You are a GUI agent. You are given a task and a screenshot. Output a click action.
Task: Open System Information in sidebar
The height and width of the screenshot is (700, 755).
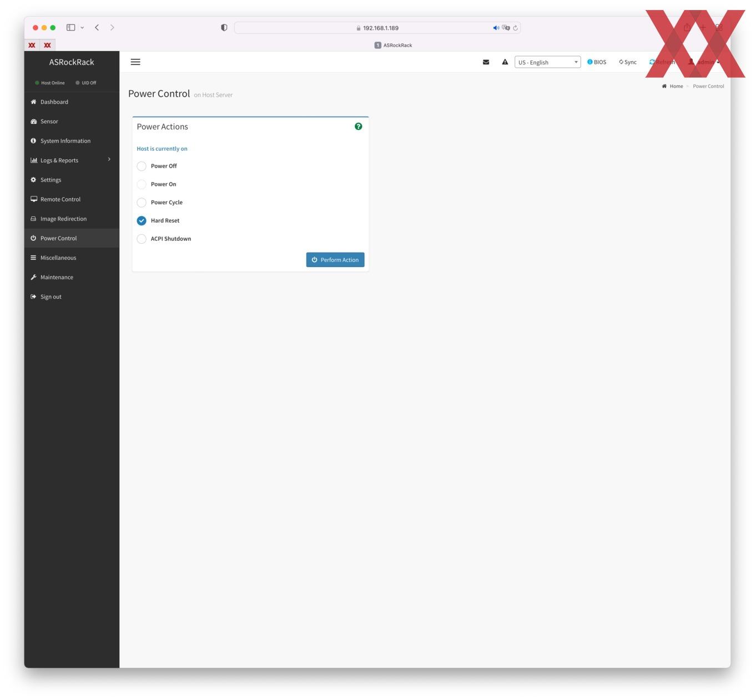click(x=72, y=141)
